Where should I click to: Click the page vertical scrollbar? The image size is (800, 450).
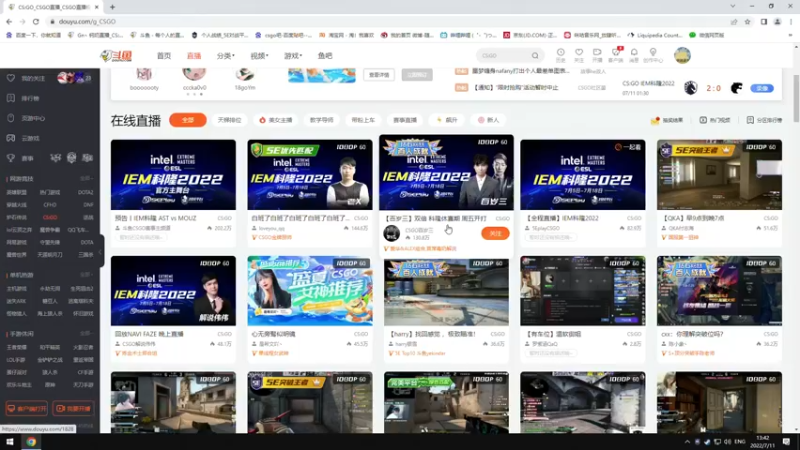pyautogui.click(x=796, y=98)
